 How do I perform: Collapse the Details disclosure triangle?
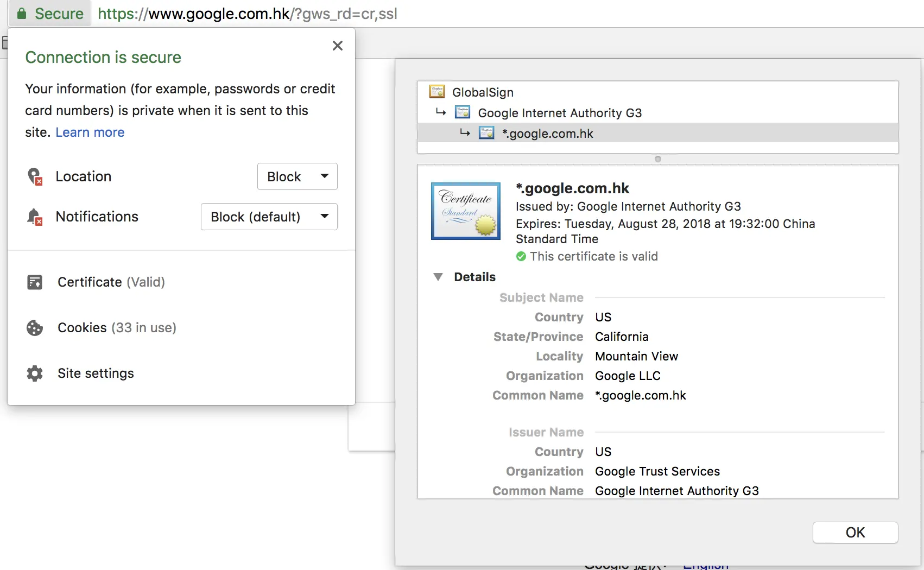pyautogui.click(x=438, y=277)
